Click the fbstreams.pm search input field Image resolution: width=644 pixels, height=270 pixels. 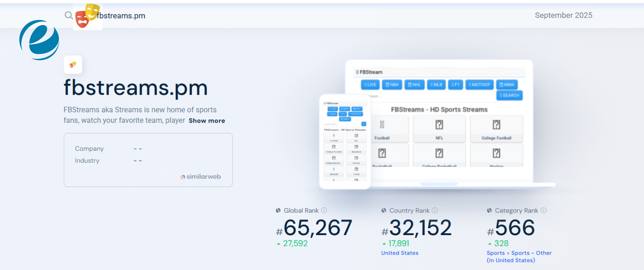coord(121,16)
